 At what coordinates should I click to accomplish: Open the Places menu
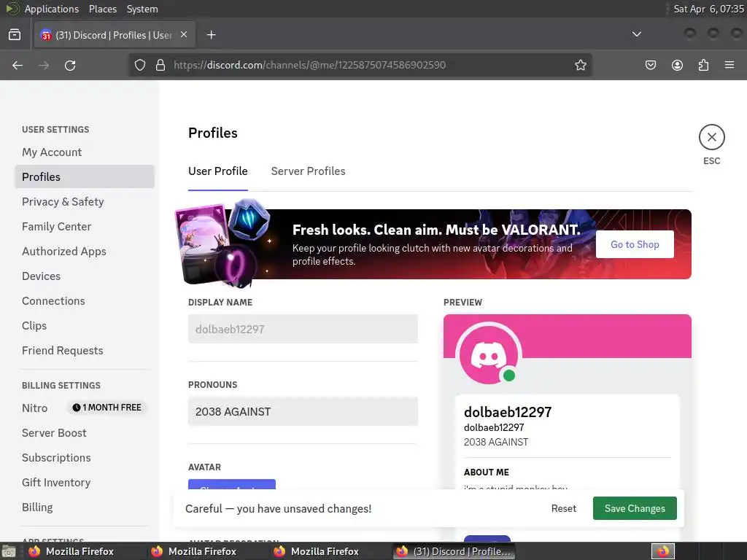point(102,9)
